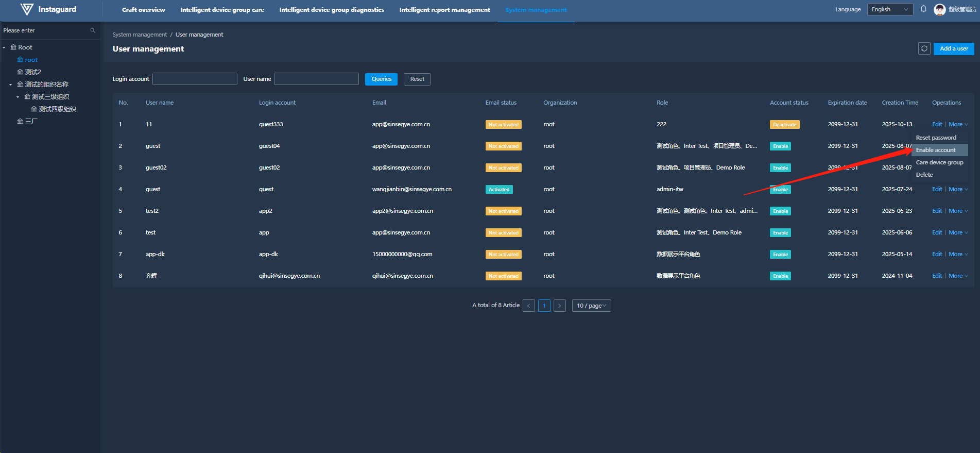The width and height of the screenshot is (980, 453).
Task: Select the 三厂 organization node
Action: (x=31, y=122)
